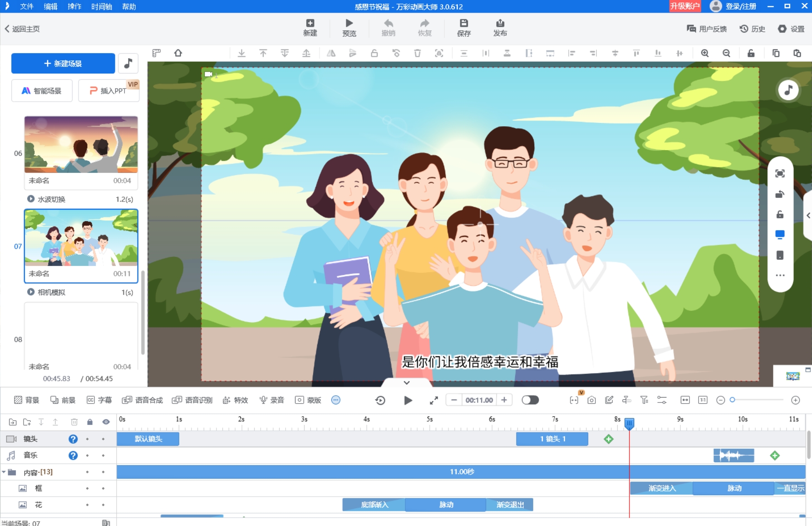This screenshot has height=526, width=812.
Task: Click the 保存 save button
Action: click(x=464, y=28)
